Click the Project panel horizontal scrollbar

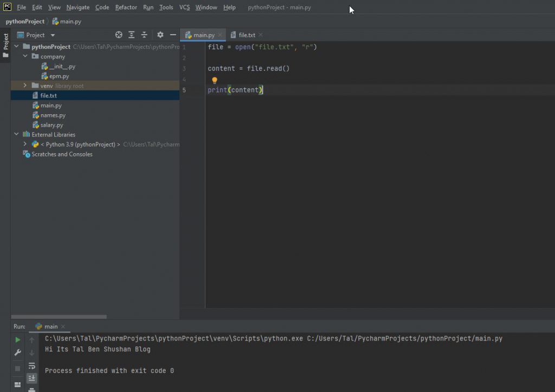[x=59, y=317]
